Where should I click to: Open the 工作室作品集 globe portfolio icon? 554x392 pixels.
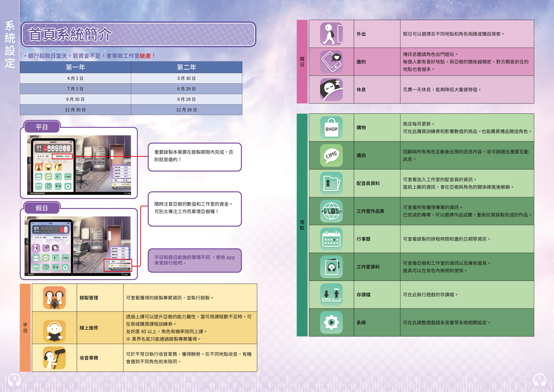pos(332,211)
